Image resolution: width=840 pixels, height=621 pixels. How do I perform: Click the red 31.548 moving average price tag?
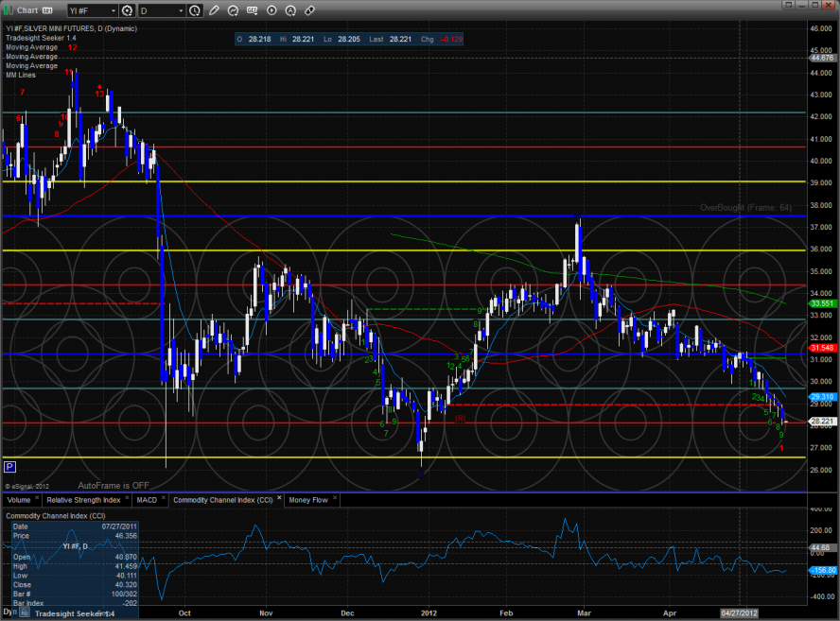tap(820, 348)
